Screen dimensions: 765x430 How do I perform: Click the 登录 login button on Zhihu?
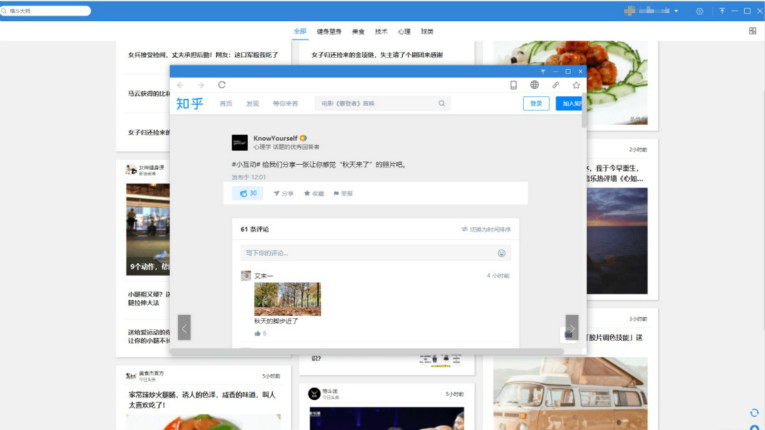pyautogui.click(x=536, y=103)
